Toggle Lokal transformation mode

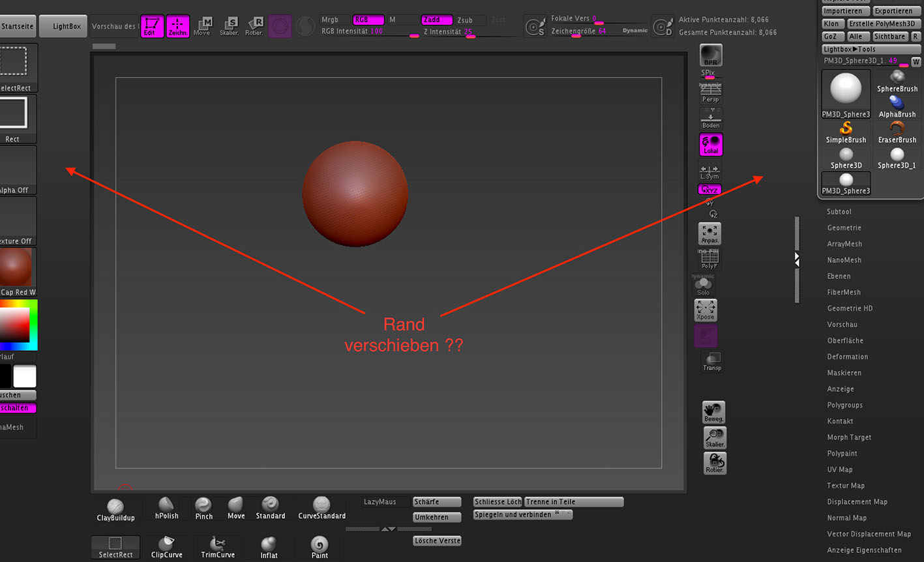point(711,145)
